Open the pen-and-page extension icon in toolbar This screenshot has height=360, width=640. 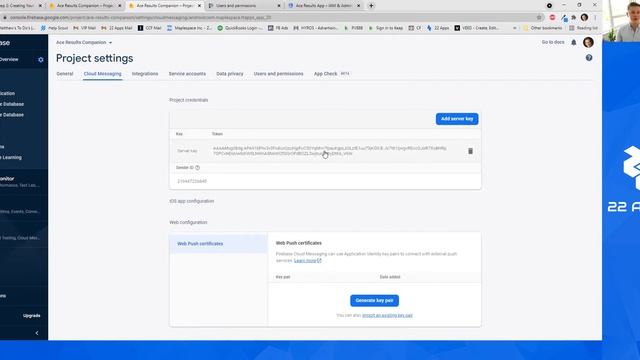point(564,18)
